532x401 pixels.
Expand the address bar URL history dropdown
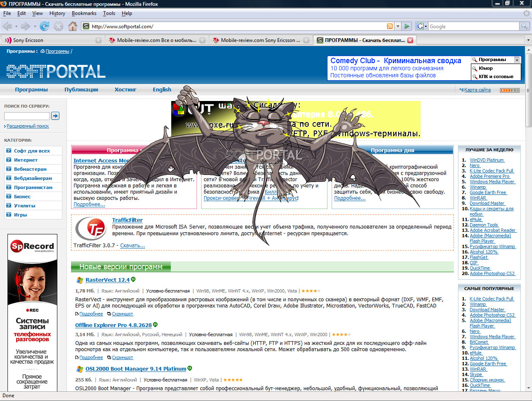point(398,26)
